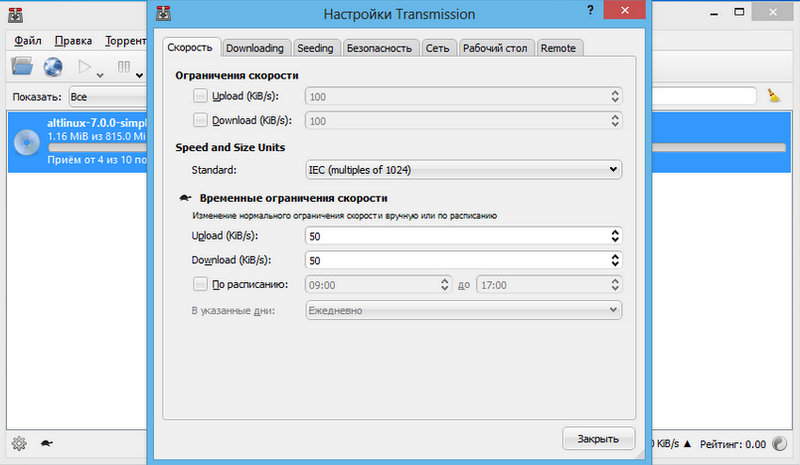Maximize the main Transmission window

click(739, 12)
